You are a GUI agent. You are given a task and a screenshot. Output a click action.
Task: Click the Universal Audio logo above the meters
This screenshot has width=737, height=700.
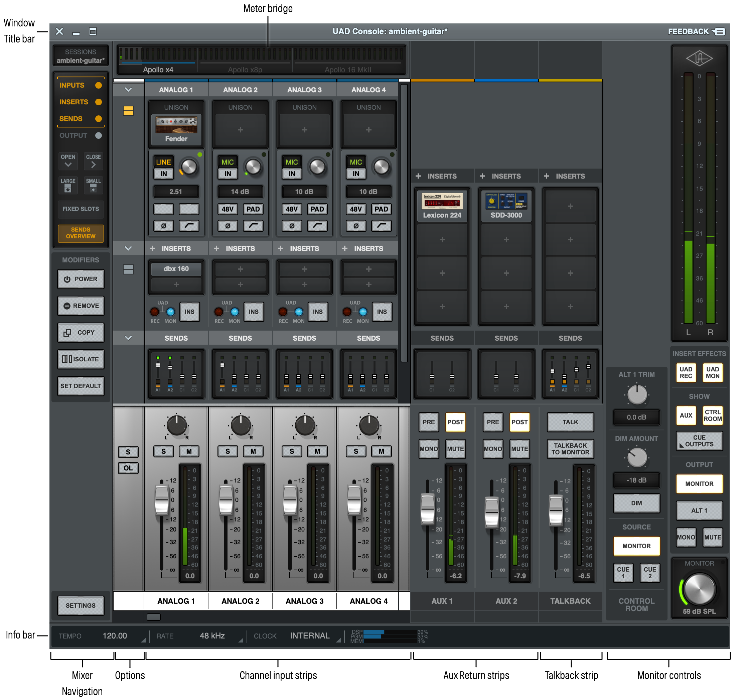pyautogui.click(x=699, y=59)
